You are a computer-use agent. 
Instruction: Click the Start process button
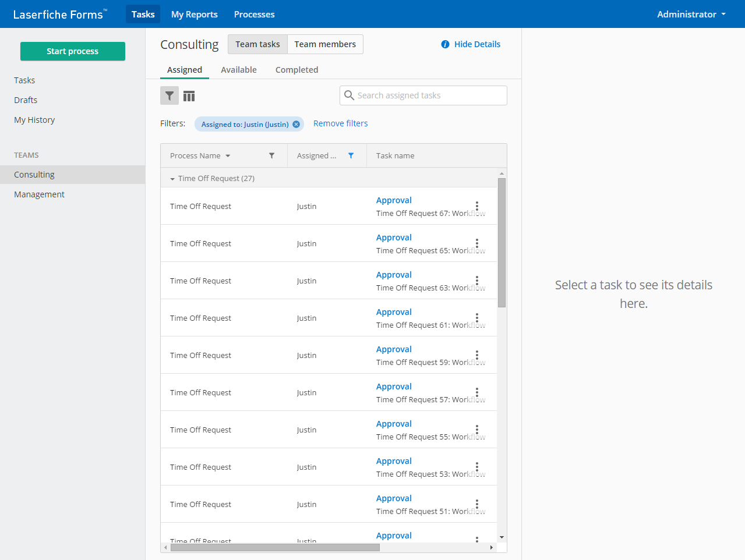point(73,51)
